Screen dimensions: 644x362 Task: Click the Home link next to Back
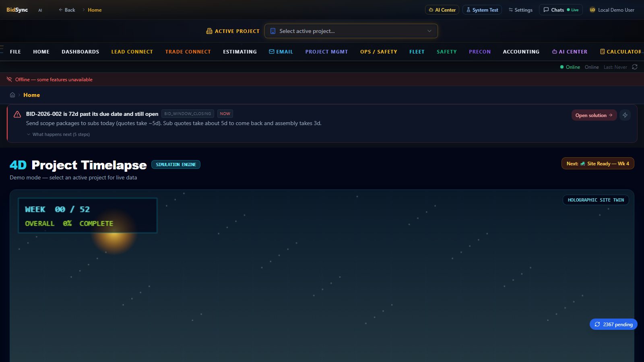pyautogui.click(x=95, y=10)
